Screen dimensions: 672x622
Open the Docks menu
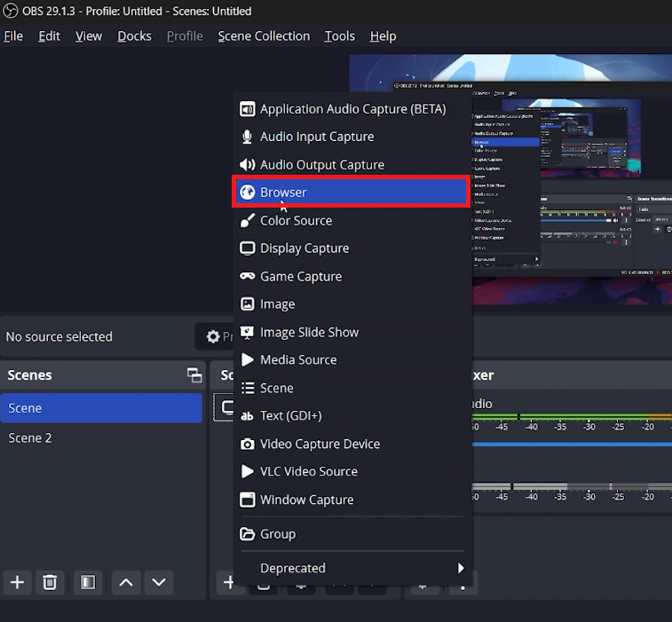coord(134,36)
